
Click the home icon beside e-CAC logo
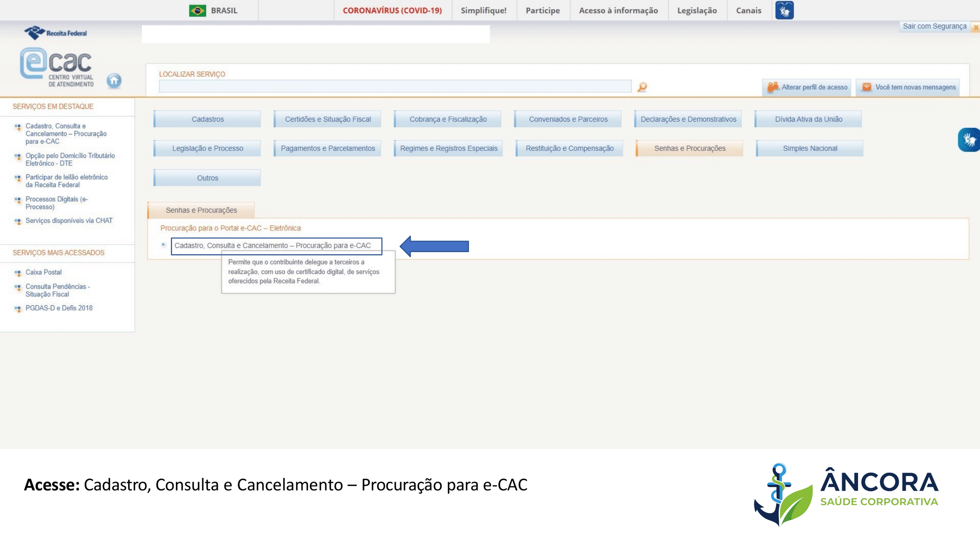pyautogui.click(x=114, y=81)
